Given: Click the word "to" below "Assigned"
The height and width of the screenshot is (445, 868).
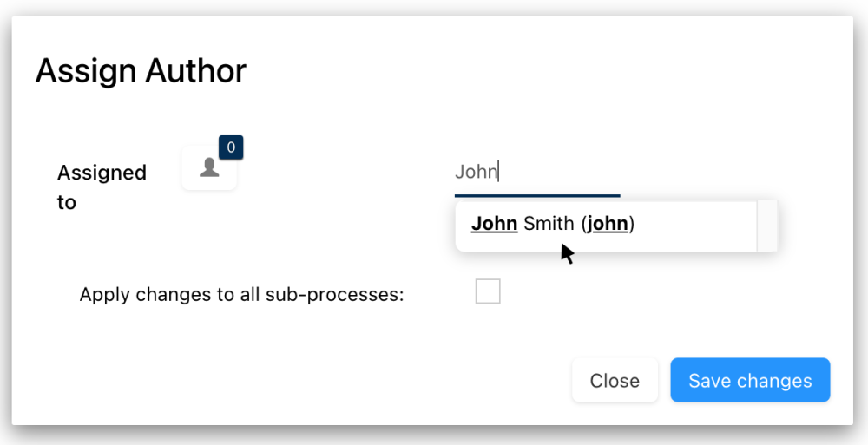Looking at the screenshot, I should (67, 203).
